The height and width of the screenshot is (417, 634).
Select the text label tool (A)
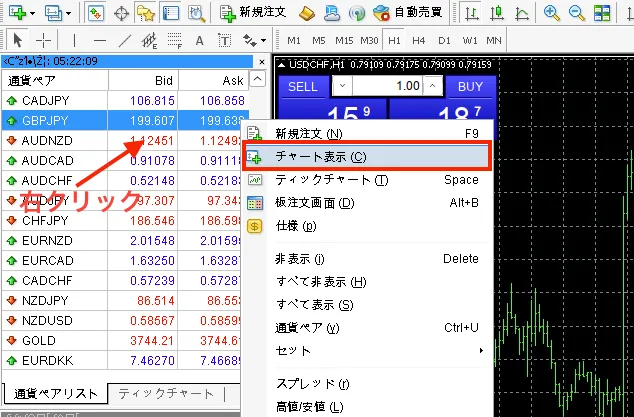[199, 41]
